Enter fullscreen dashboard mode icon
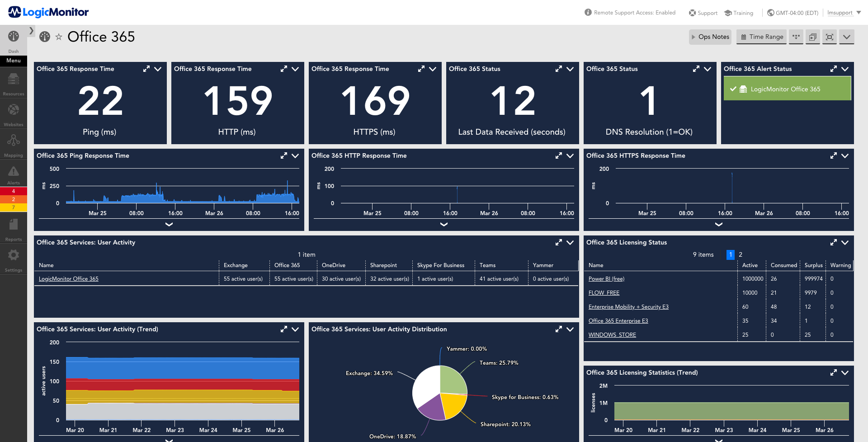This screenshot has height=442, width=868. pos(830,37)
